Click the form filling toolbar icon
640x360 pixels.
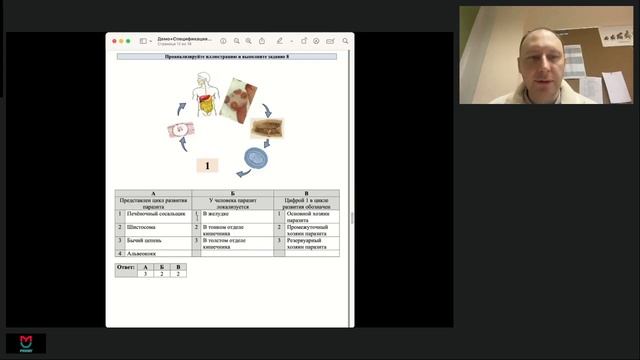click(330, 41)
